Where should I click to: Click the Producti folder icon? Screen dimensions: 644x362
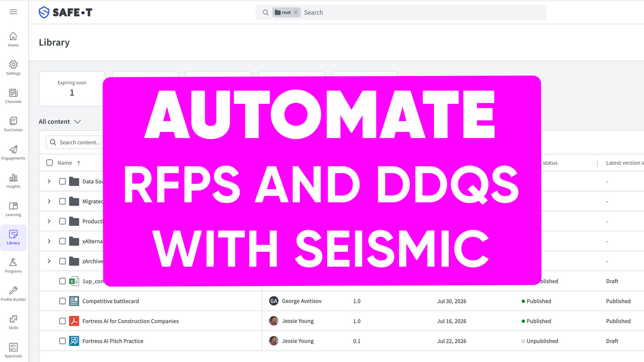coord(74,221)
